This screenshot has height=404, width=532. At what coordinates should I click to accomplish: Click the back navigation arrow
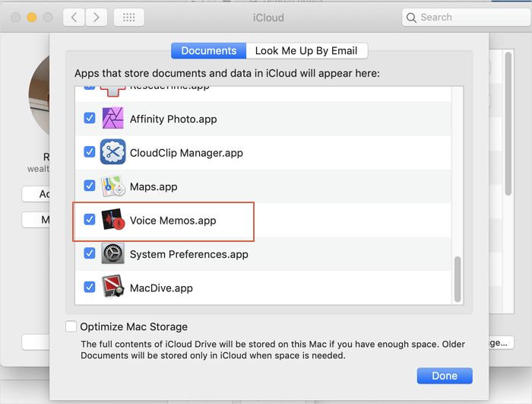click(73, 17)
